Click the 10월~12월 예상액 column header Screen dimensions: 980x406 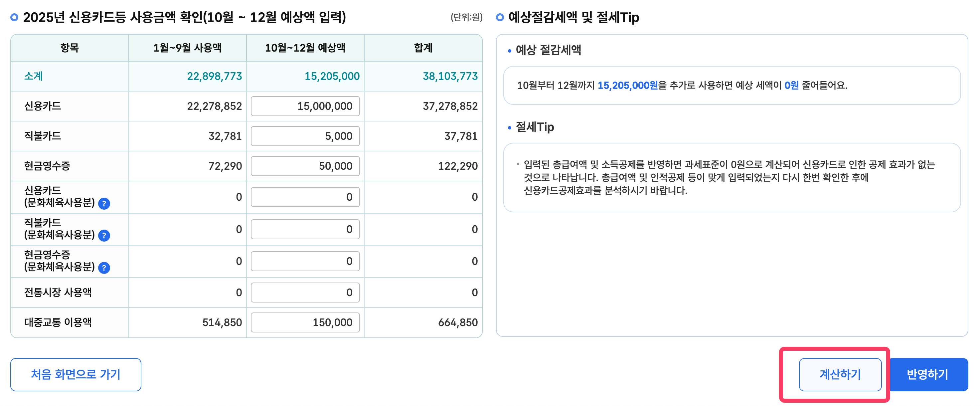pyautogui.click(x=305, y=48)
